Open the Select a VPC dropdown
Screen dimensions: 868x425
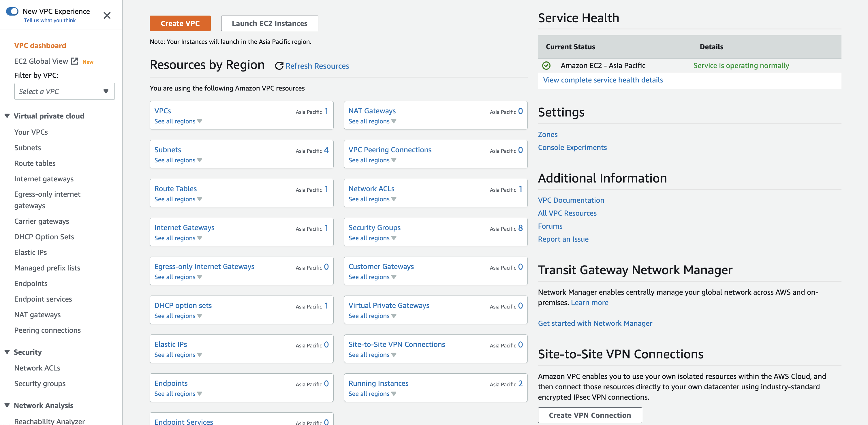(x=64, y=91)
